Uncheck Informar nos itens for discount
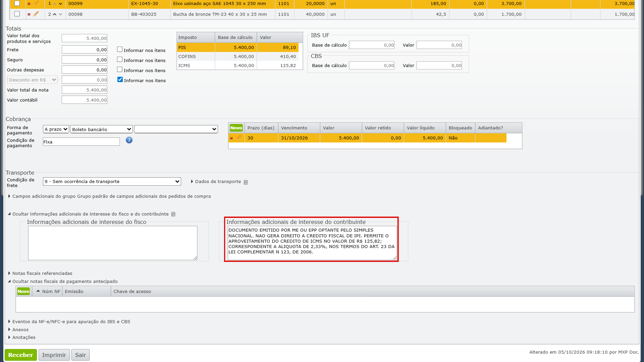Screen dimensions: 644x362 [120, 80]
